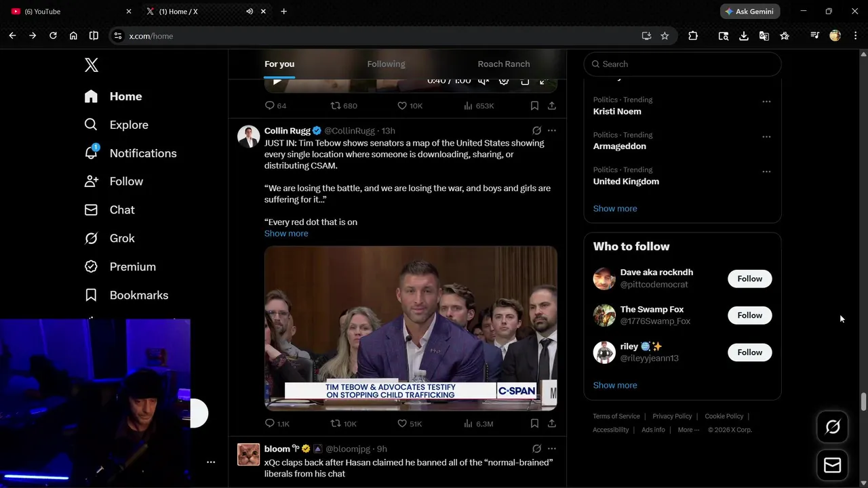This screenshot has width=868, height=488.
Task: Show more trending topics
Action: tap(615, 209)
